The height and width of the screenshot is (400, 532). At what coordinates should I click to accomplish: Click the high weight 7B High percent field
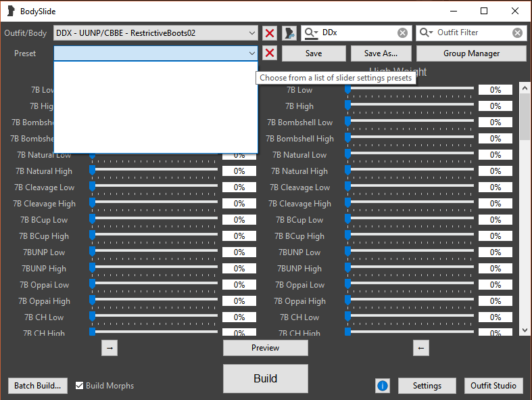(495, 106)
